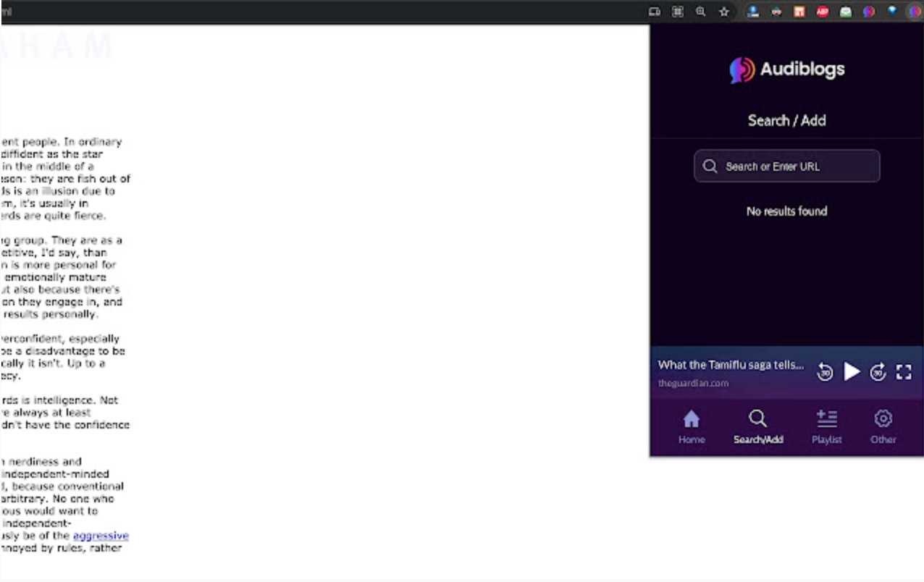
Task: Bookmark this page with the star icon
Action: (723, 12)
